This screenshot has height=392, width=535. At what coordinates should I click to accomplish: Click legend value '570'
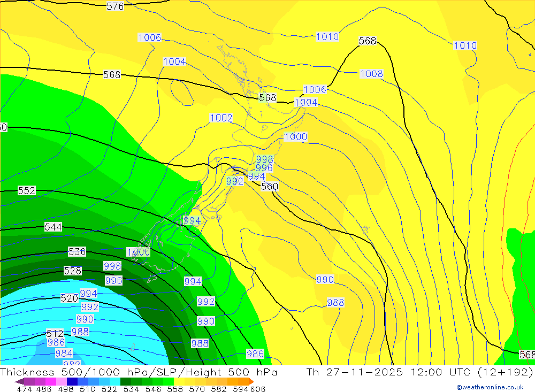coord(197,389)
